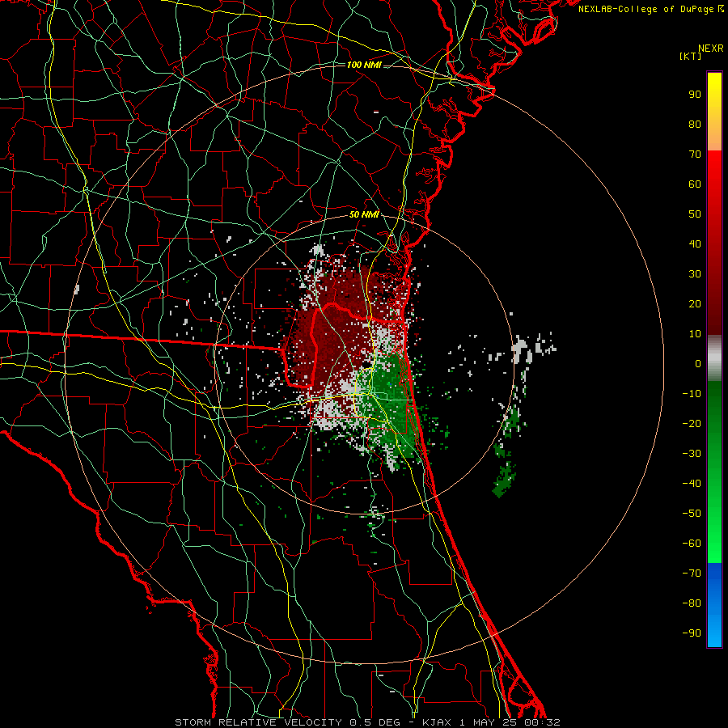
Task: Click the 100 NMI range ring label
Action: point(364,65)
